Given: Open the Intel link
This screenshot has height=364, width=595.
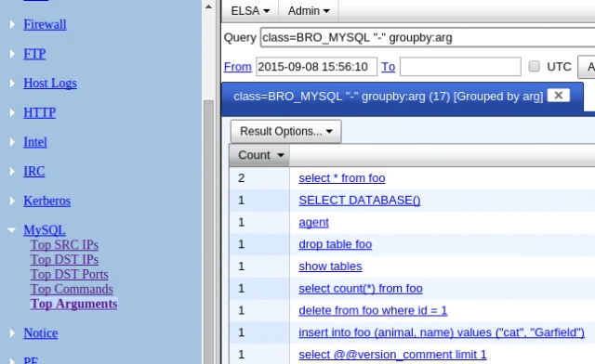Looking at the screenshot, I should click(35, 142).
